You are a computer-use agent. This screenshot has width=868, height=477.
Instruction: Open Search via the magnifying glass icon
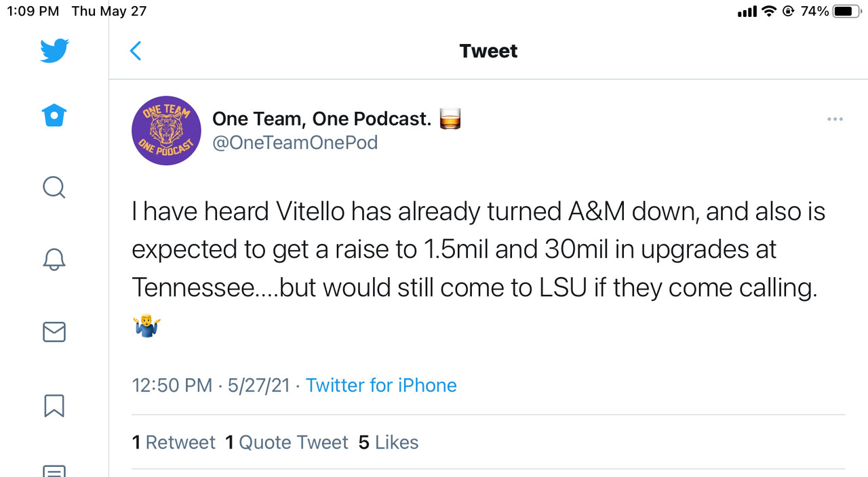coord(54,187)
